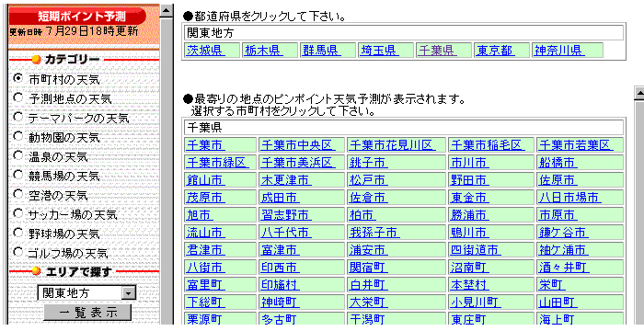Viewport: 644px width, 331px height.
Task: Click city list scrollbar up arrow
Action: point(639,93)
